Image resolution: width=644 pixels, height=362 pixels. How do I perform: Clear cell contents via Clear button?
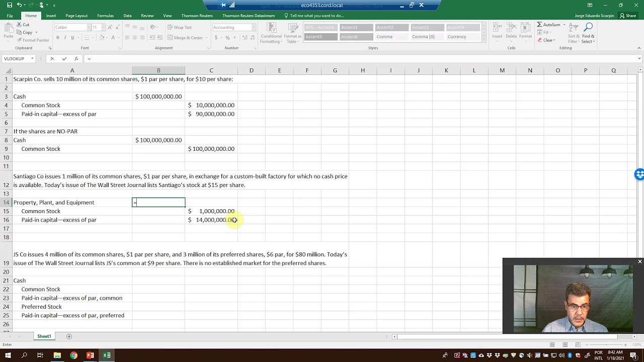point(547,40)
